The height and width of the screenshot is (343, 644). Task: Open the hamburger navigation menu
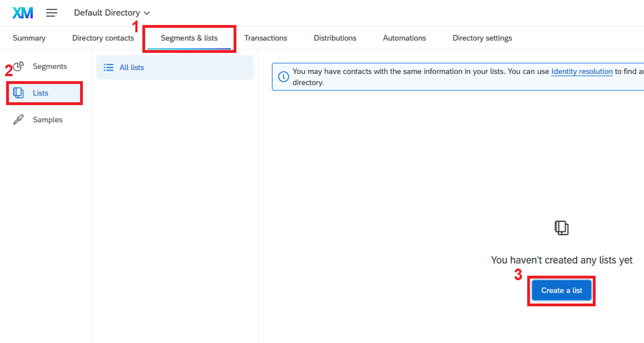click(x=51, y=13)
